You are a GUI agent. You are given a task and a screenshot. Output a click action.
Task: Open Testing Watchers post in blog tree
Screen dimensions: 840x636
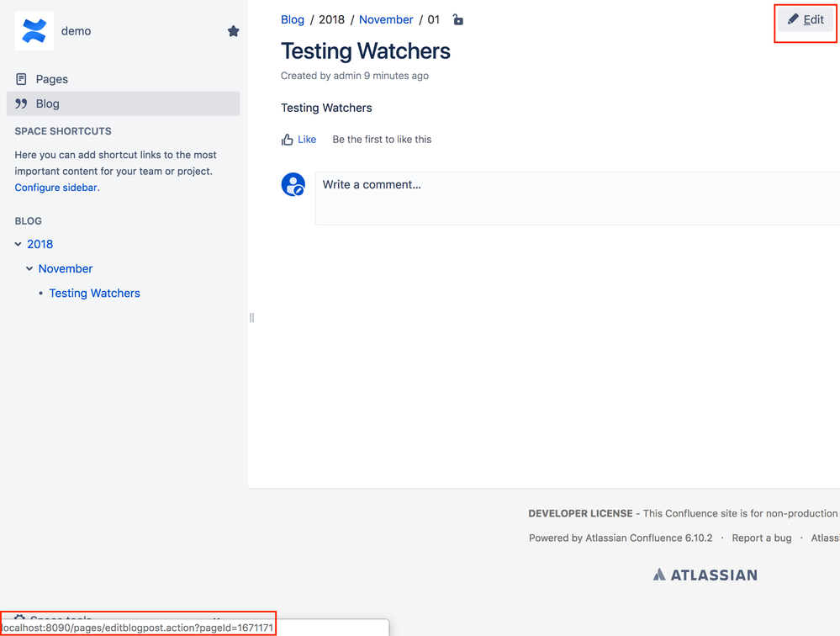pyautogui.click(x=95, y=293)
